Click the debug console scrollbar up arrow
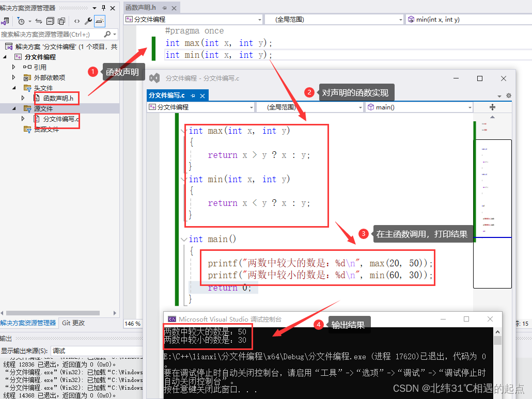Viewport: 532px width, 399px height. tap(497, 332)
